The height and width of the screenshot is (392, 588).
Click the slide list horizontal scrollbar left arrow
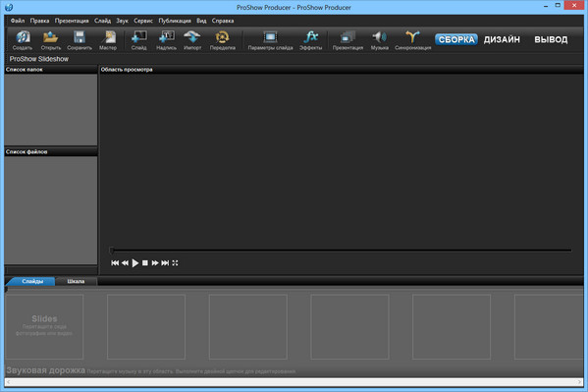[8, 382]
